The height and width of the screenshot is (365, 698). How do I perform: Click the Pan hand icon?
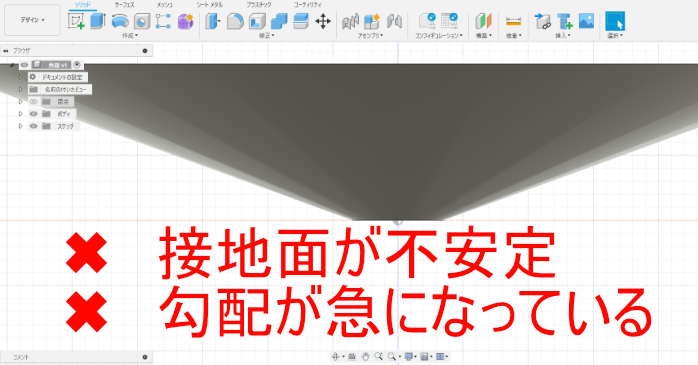coord(365,357)
